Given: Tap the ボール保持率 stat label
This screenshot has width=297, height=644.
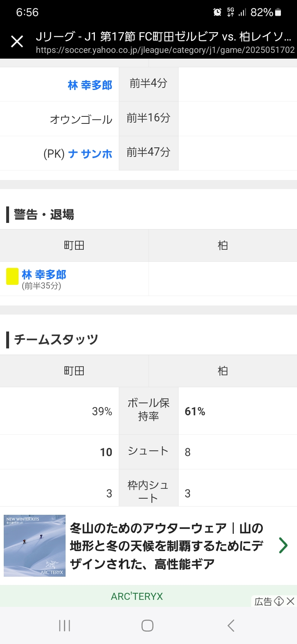Looking at the screenshot, I should (148, 410).
